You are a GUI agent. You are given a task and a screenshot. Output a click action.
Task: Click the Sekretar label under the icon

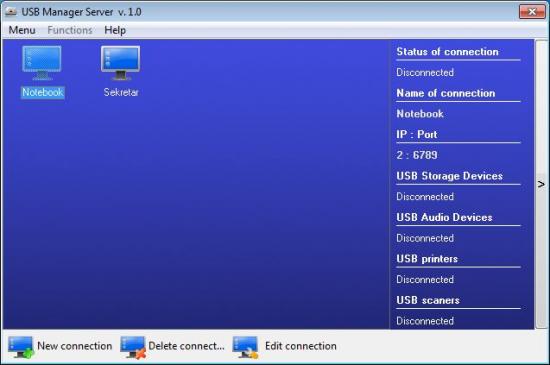(x=121, y=92)
